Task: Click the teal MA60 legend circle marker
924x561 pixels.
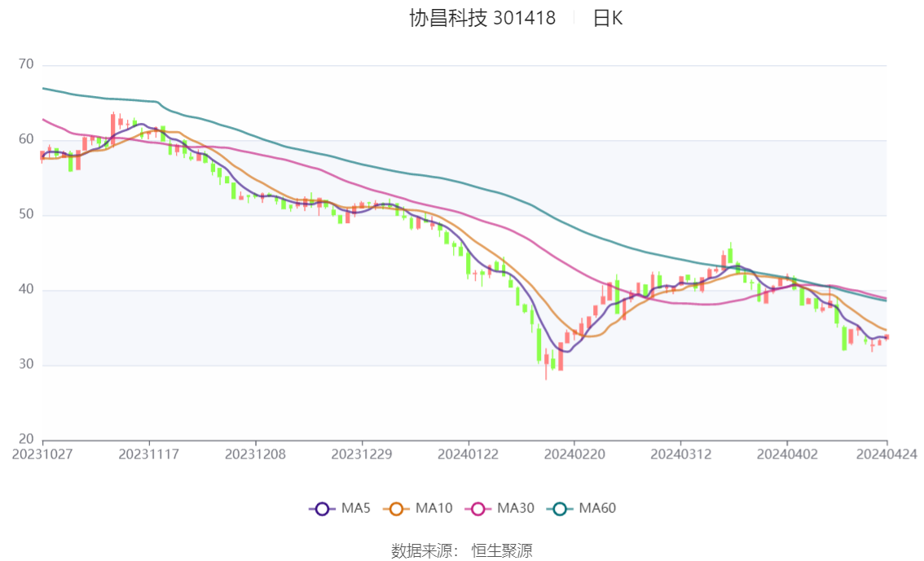Action: tap(560, 509)
